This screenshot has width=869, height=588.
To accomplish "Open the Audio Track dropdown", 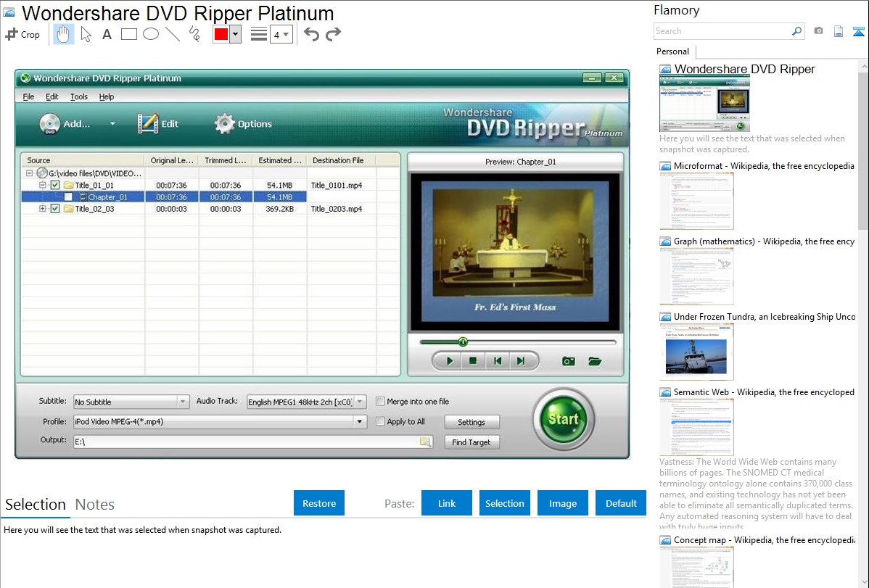I will coord(307,402).
